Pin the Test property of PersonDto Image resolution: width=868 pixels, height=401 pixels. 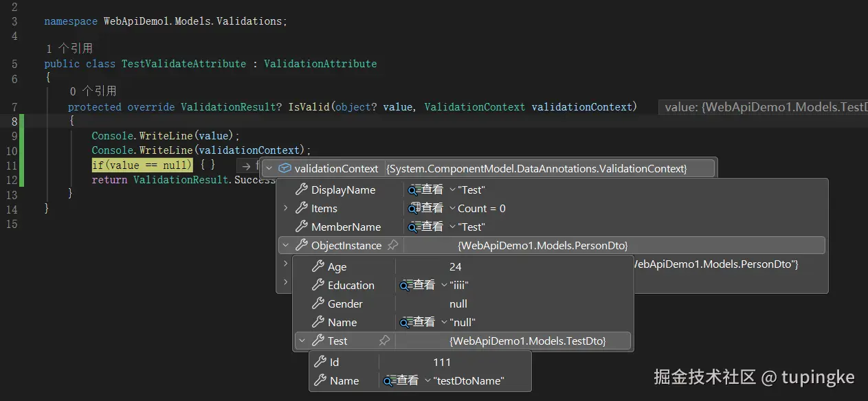click(384, 341)
